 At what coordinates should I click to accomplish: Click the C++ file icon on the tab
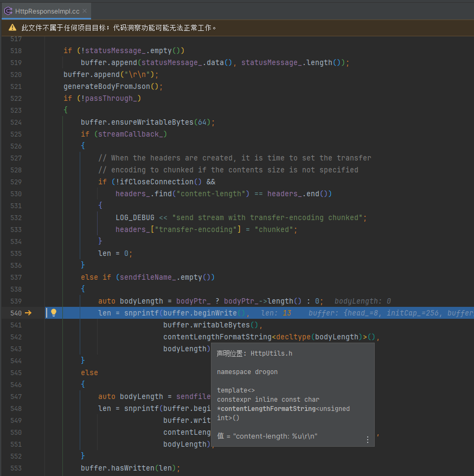pos(8,10)
